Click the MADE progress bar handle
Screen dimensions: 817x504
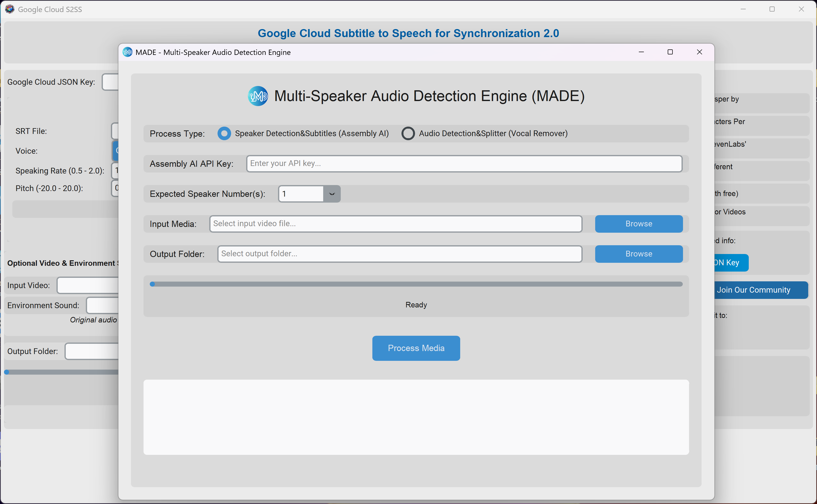click(152, 284)
